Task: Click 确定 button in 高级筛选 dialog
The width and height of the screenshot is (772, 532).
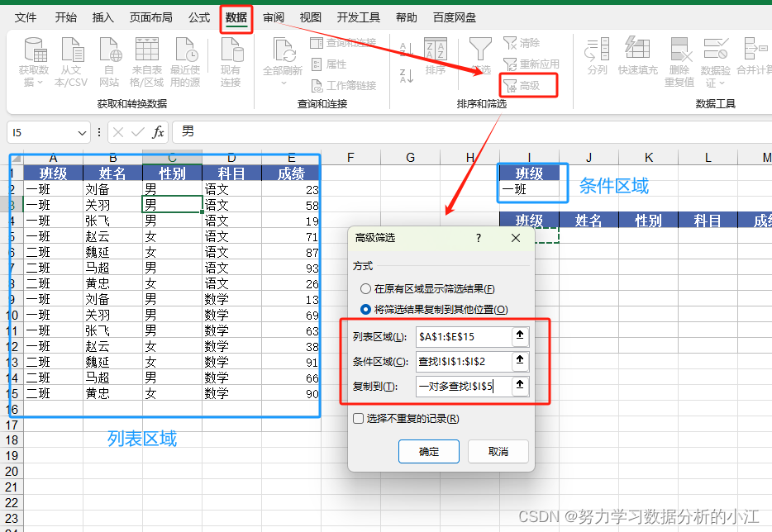Action: tap(429, 451)
